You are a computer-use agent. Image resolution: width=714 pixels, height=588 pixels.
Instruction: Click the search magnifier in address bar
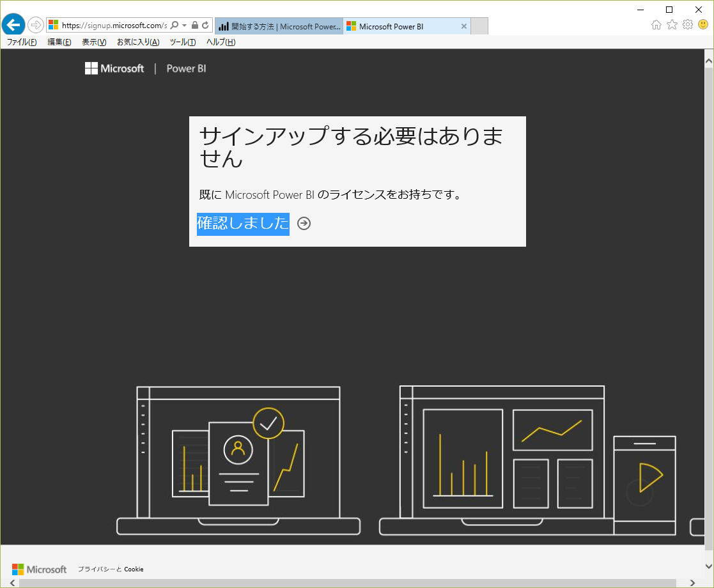pos(175,26)
